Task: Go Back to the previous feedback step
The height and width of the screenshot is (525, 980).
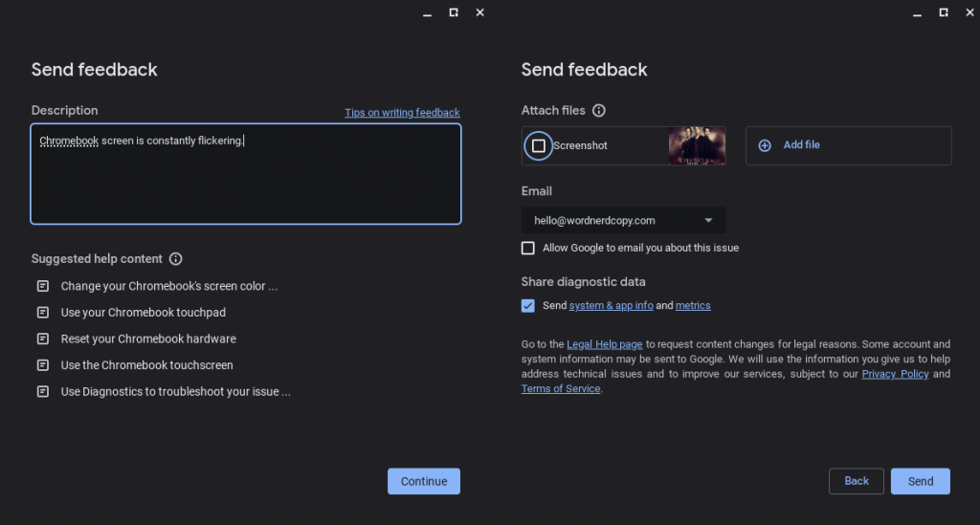Action: click(x=857, y=481)
